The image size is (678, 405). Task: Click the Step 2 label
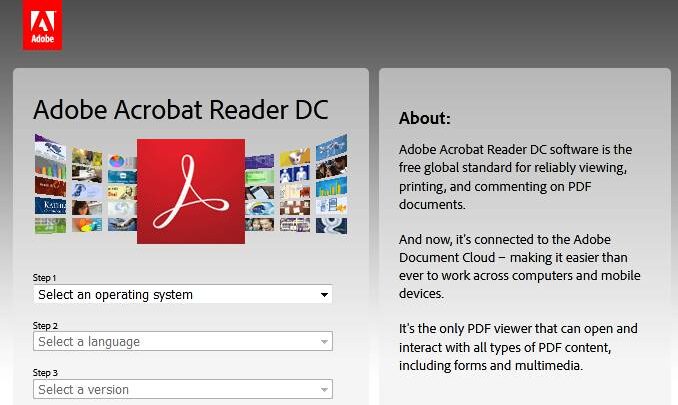(x=45, y=325)
